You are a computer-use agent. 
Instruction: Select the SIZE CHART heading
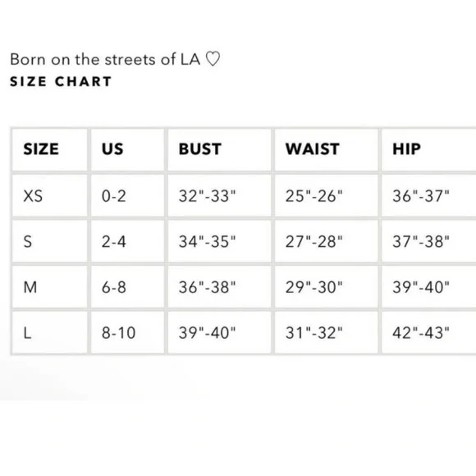click(x=61, y=82)
